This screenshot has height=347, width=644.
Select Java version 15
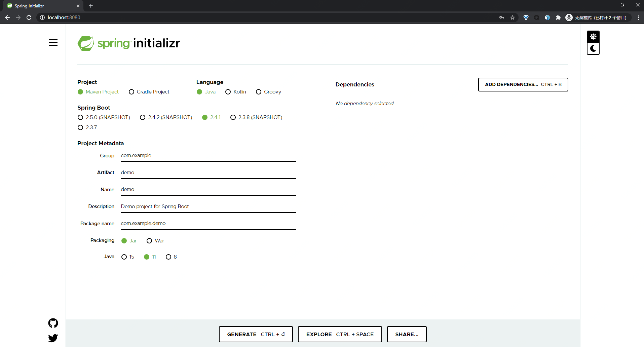coord(128,257)
